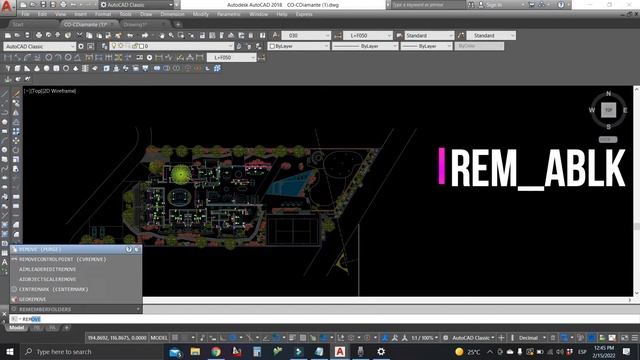The width and height of the screenshot is (640, 360).
Task: Click Sign In in title bar
Action: [x=494, y=5]
